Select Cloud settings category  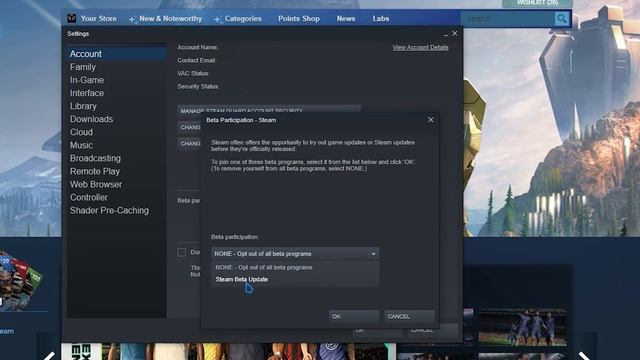coord(117,132)
